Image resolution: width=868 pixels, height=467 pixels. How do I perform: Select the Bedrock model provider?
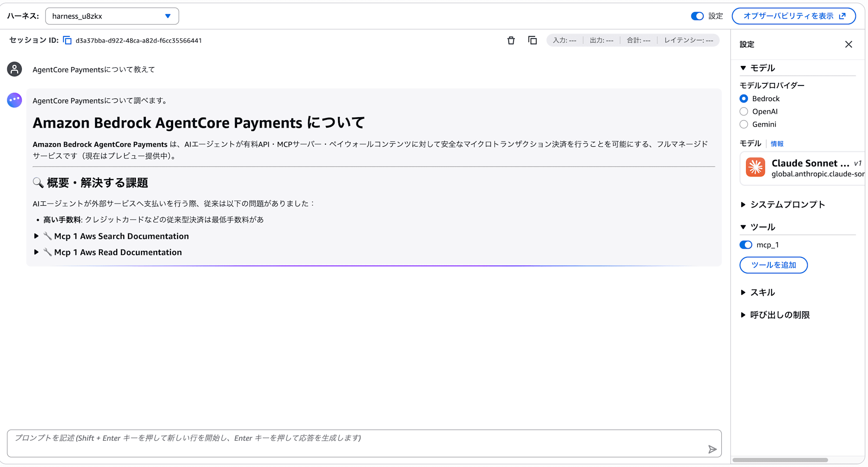click(744, 99)
